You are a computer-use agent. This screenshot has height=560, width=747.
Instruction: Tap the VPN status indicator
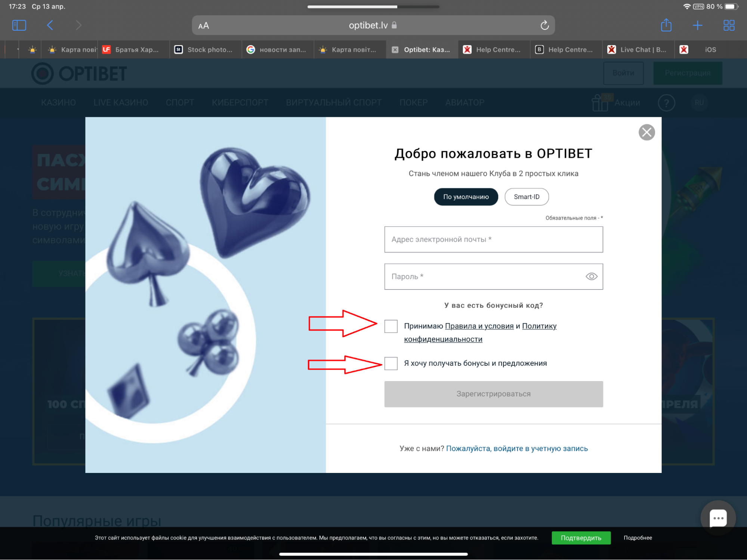(x=698, y=6)
